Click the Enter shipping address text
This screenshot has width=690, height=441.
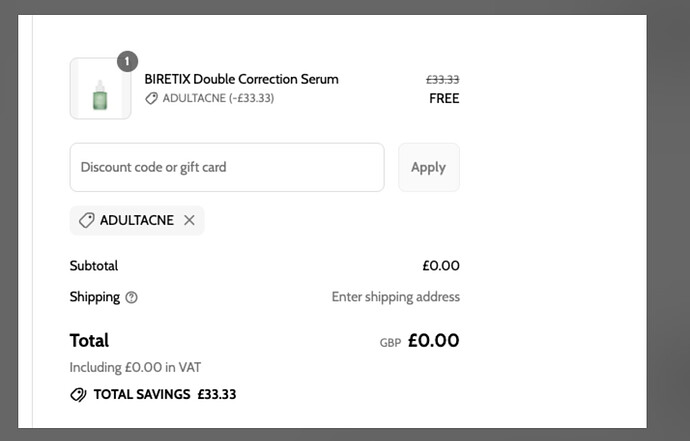[x=395, y=297]
